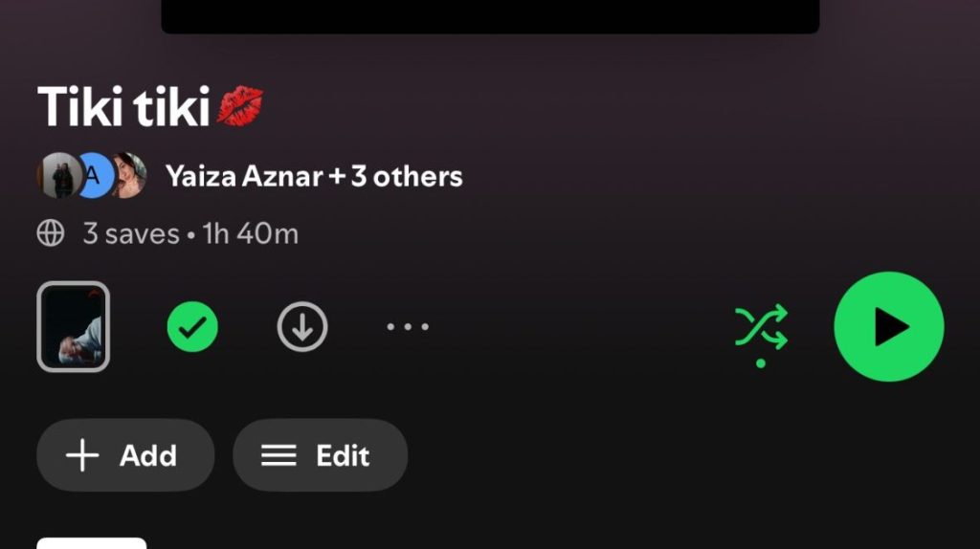Tap the first collaborator avatar photo
This screenshot has height=549, width=980.
58,175
